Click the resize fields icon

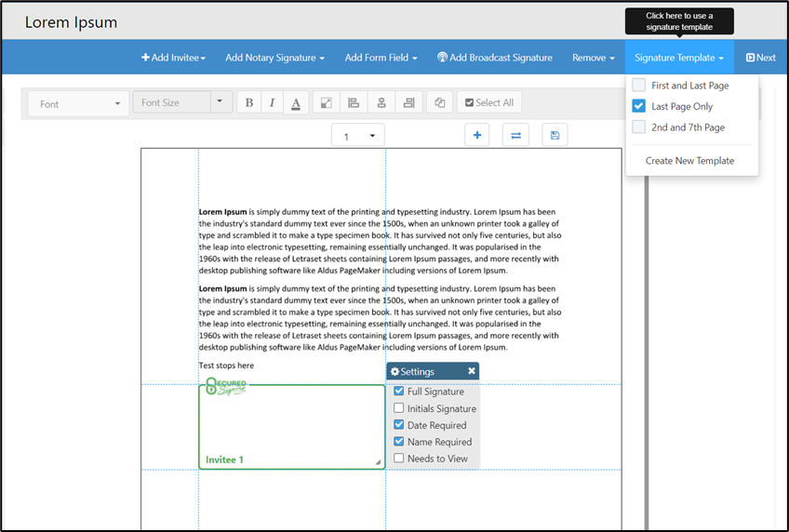[x=327, y=103]
